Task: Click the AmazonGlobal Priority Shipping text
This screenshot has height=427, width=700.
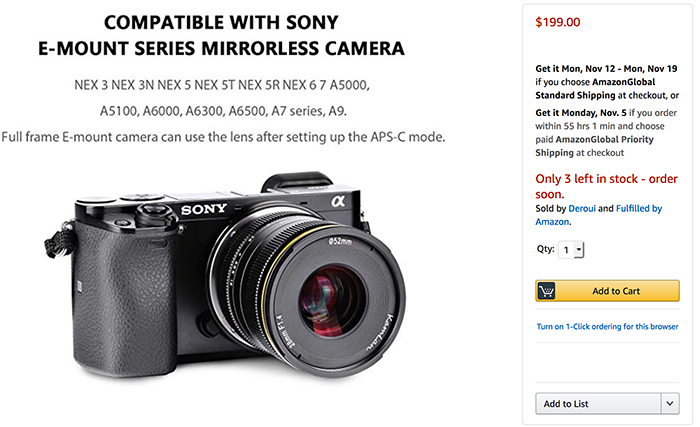Action: pyautogui.click(x=594, y=146)
